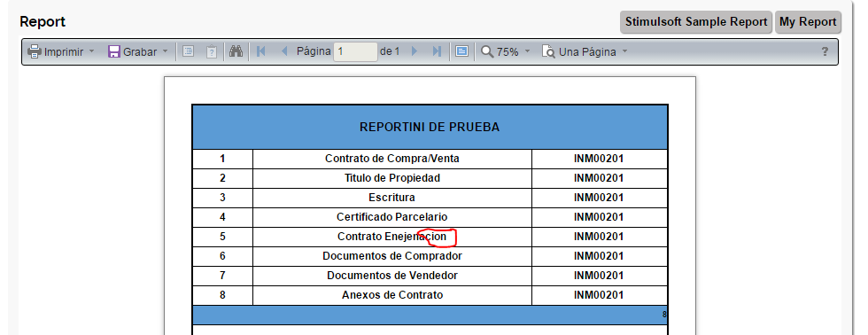Select the Anexos de Contrato cell
Image resolution: width=868 pixels, height=335 pixels.
click(391, 295)
